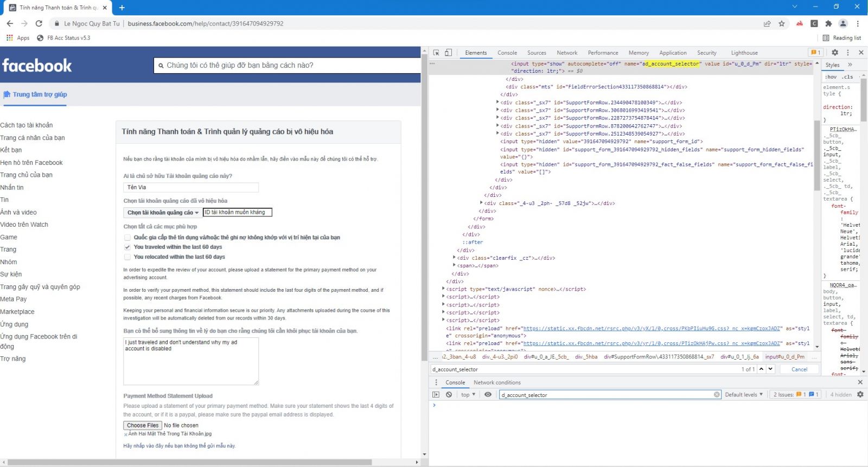Toggle the device toolbar icon
This screenshot has height=467, width=868.
point(448,53)
